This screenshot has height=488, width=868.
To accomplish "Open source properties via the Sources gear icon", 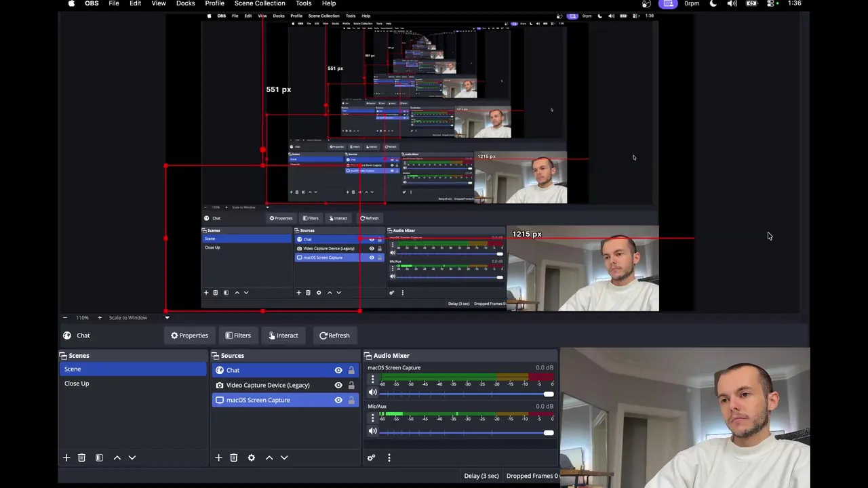I will [x=252, y=458].
